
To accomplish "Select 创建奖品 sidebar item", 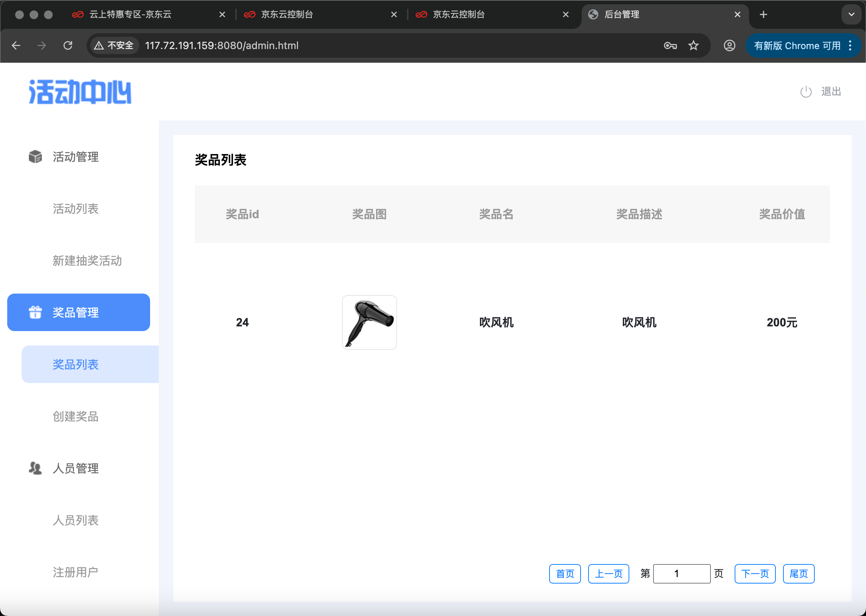I will coord(75,417).
